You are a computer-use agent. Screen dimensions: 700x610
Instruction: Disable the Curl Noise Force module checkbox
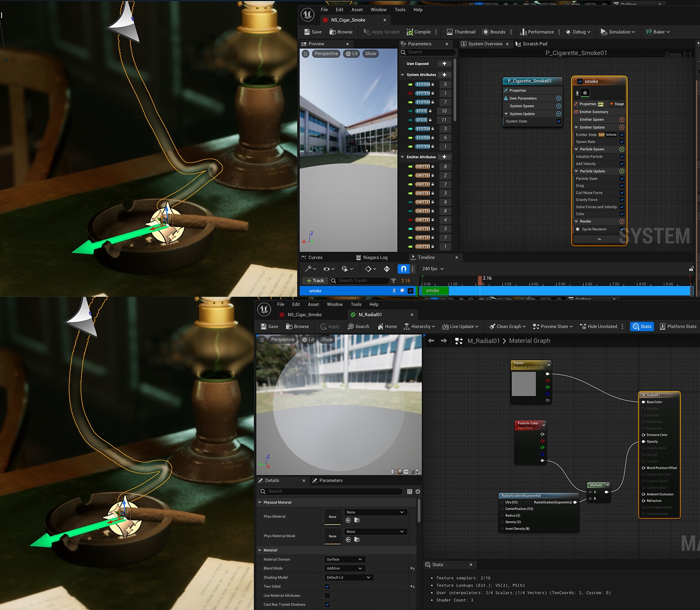click(622, 193)
